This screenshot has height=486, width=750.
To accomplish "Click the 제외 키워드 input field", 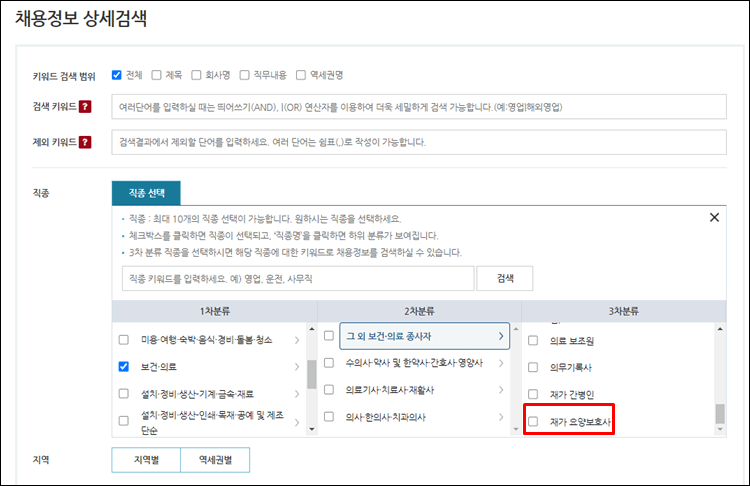I will [418, 142].
